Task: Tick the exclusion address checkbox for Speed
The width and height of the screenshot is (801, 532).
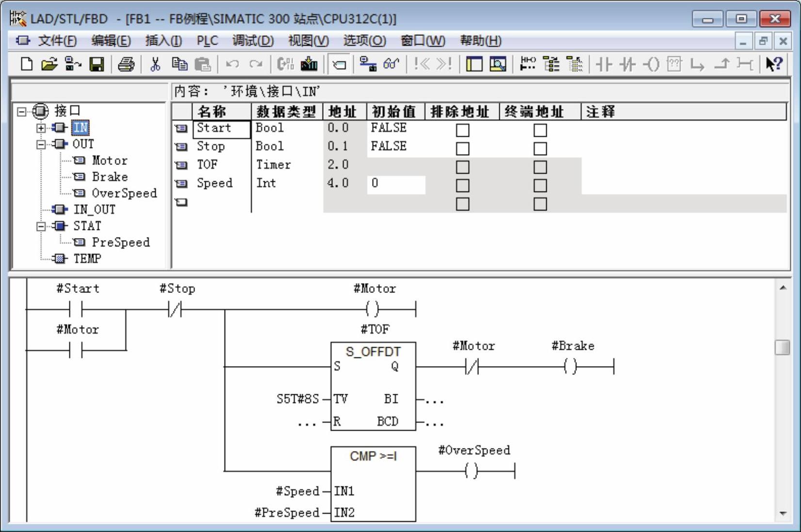Action: click(463, 185)
